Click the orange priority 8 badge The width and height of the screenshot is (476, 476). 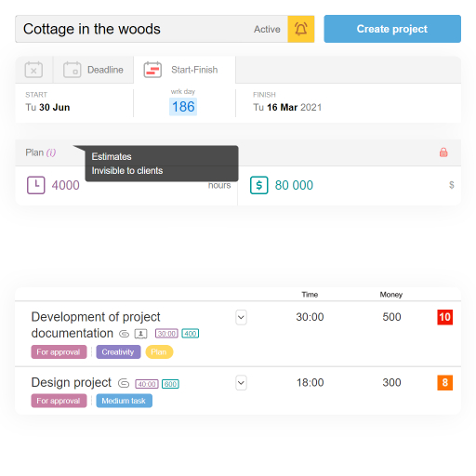444,383
